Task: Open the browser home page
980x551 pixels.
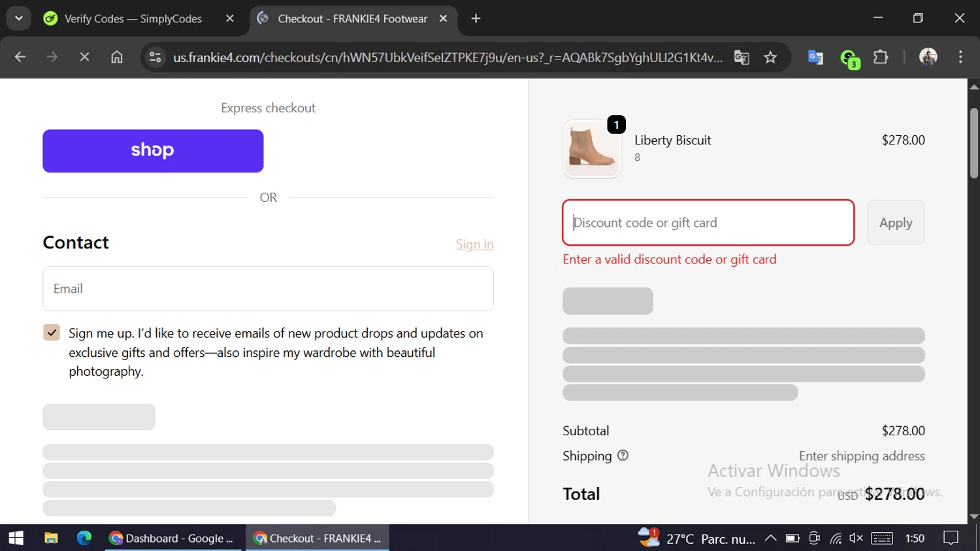Action: [x=116, y=57]
